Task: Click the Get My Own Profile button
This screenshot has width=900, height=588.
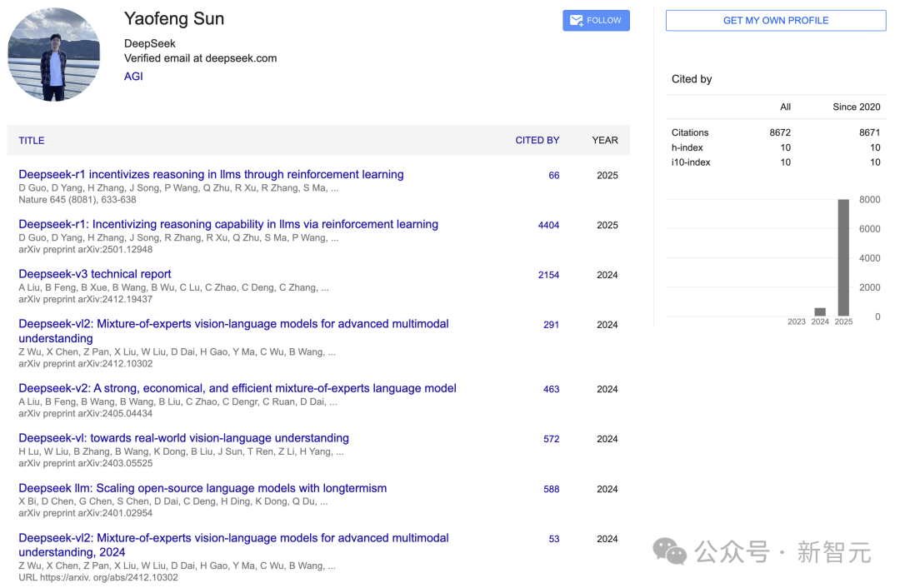Action: click(x=775, y=21)
